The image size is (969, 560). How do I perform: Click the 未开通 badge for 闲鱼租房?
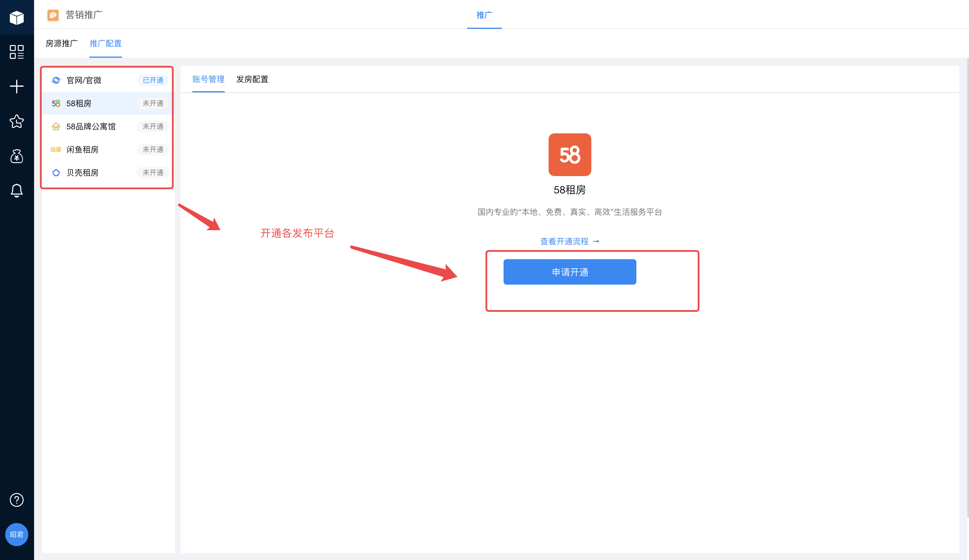153,149
